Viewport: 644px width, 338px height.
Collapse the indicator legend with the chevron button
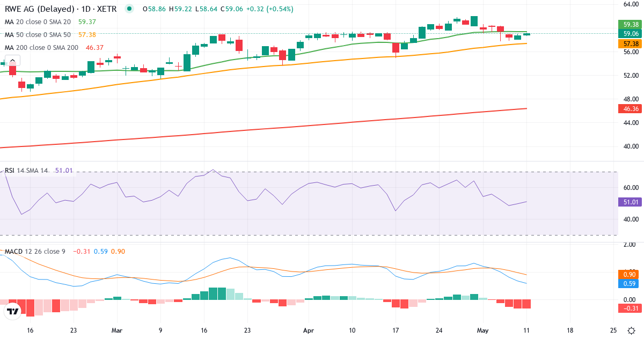[12, 60]
